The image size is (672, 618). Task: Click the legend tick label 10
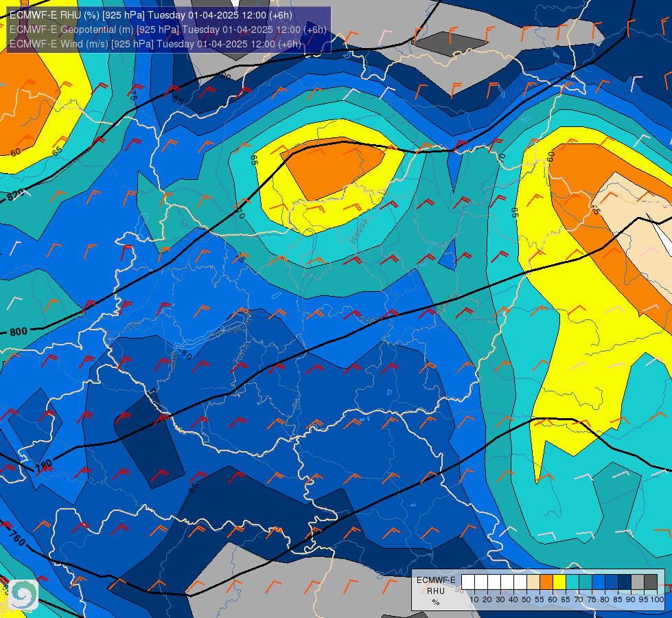pos(474,599)
